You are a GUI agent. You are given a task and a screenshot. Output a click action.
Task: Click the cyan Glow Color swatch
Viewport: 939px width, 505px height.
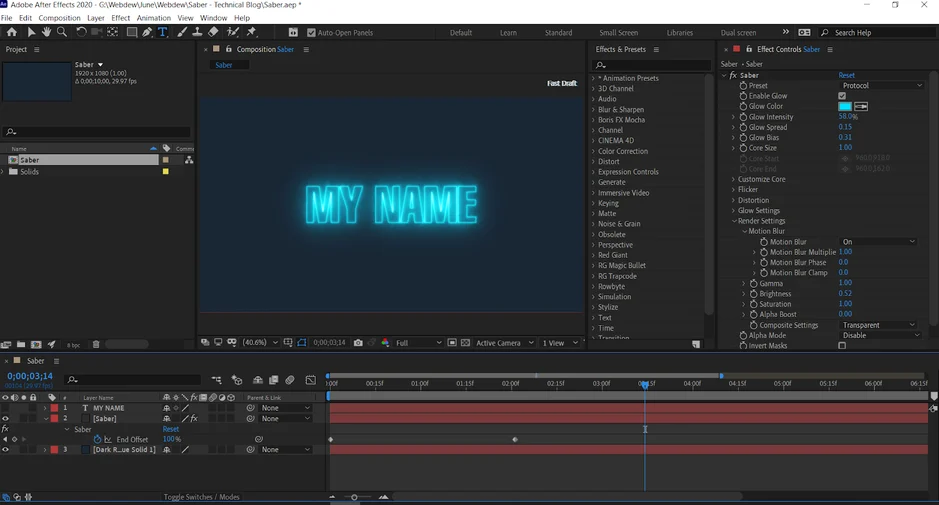845,106
